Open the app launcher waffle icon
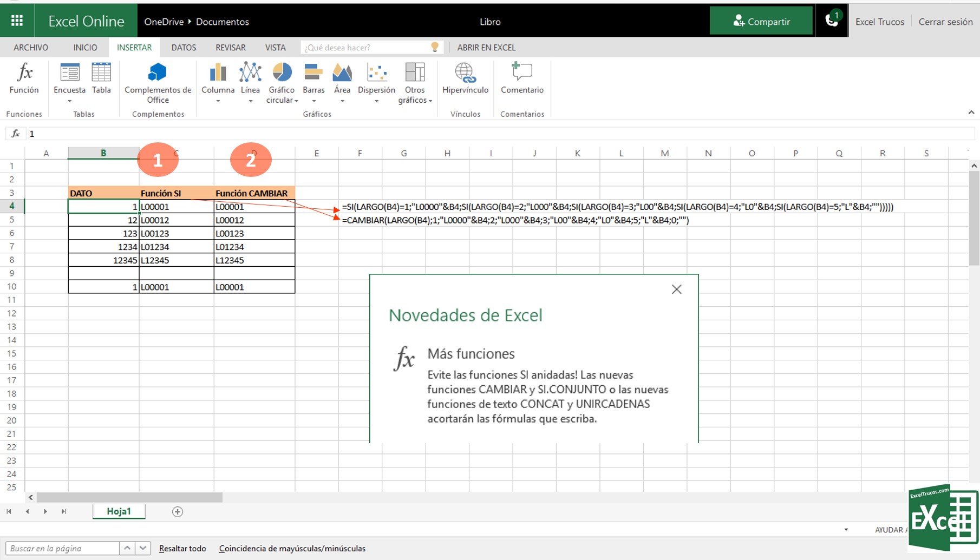Screen dimensions: 980x560 click(x=17, y=21)
